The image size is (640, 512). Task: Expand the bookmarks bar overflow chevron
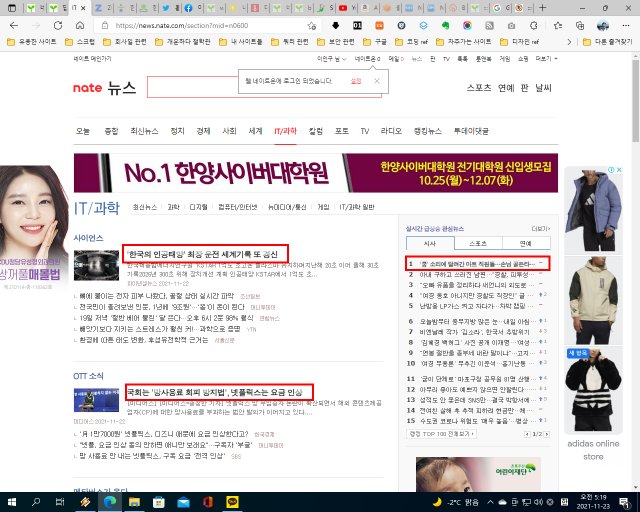(x=569, y=42)
